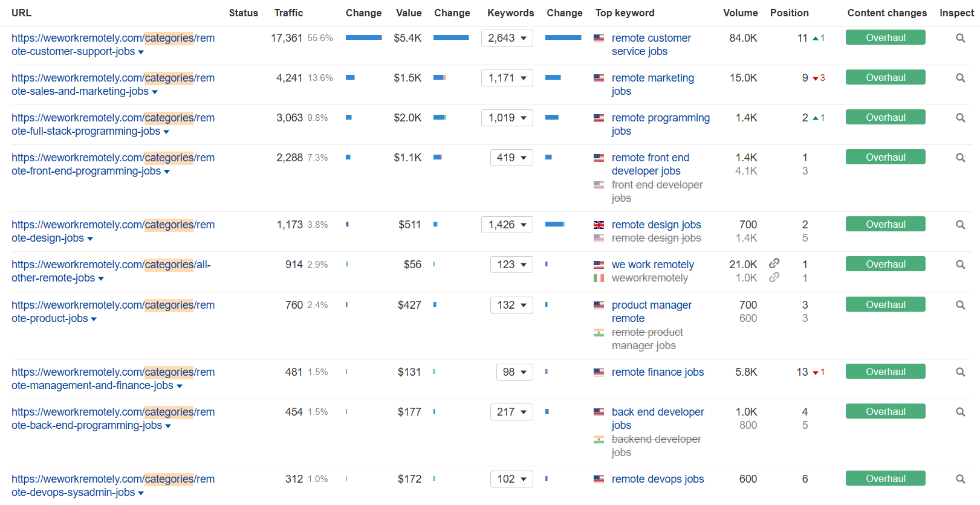980x505 pixels.
Task: Open the 123 keywords dropdown
Action: pyautogui.click(x=511, y=265)
